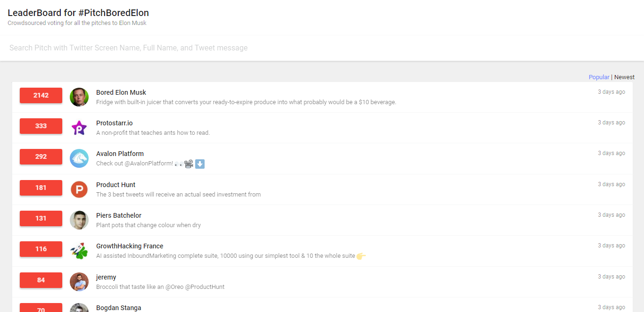Click the Protostarr.io star avatar
Image resolution: width=644 pixels, height=312 pixels.
(x=79, y=128)
